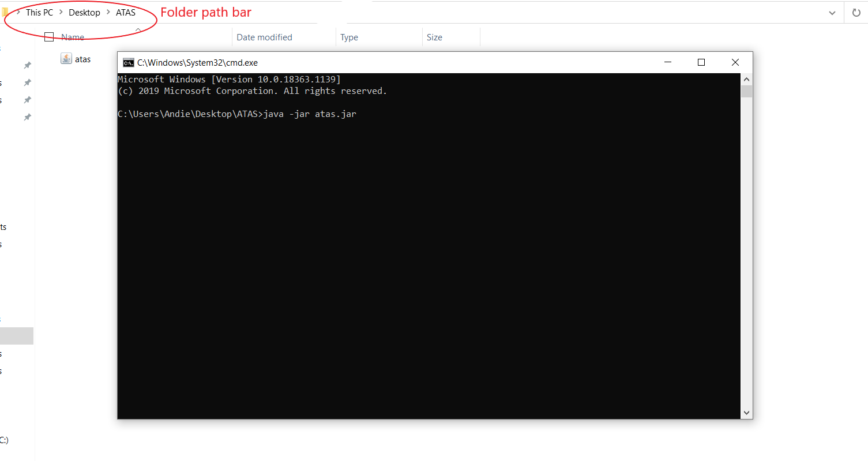Minimize the cmd.exe window
The height and width of the screenshot is (461, 868).
coord(667,62)
